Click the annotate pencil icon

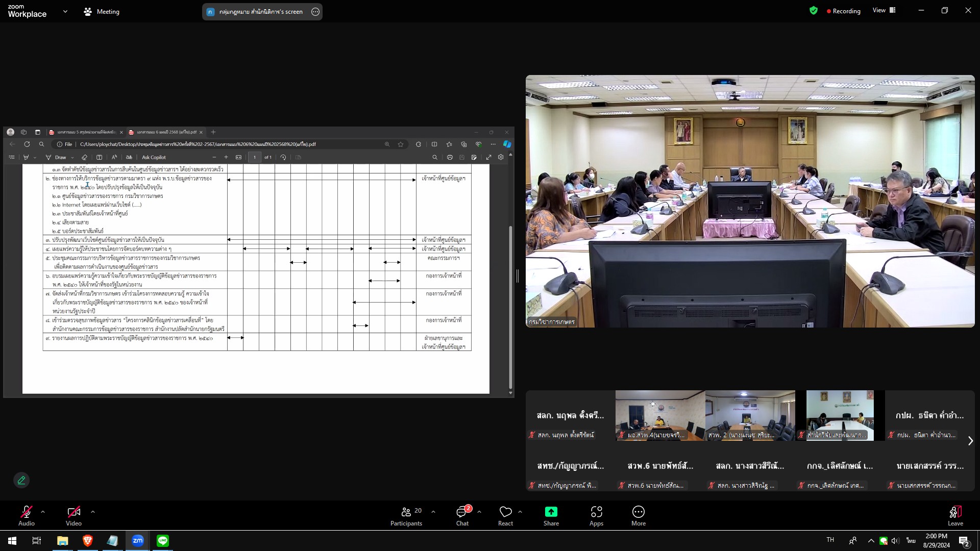point(21,480)
